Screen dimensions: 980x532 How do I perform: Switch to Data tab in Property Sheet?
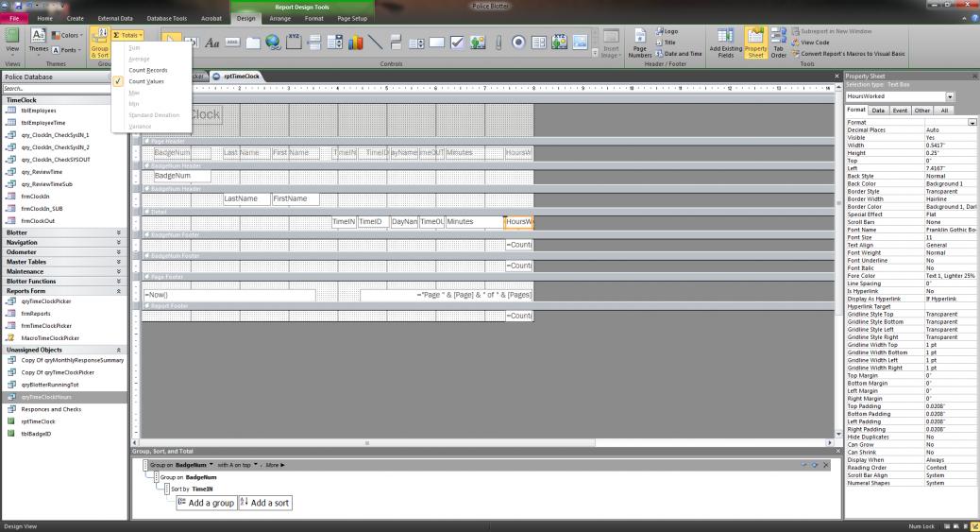[878, 111]
